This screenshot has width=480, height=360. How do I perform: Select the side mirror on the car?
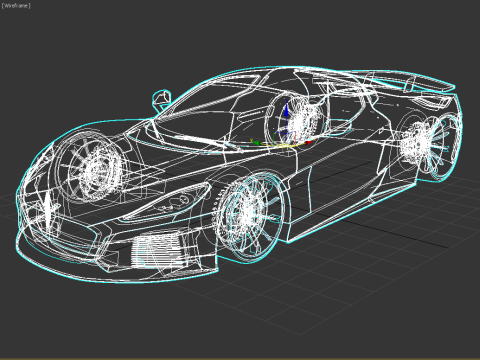coord(162,99)
